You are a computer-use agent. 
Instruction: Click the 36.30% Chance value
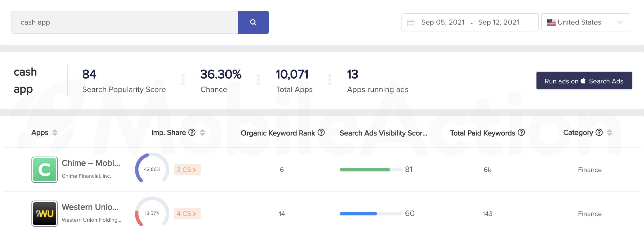[x=221, y=74]
